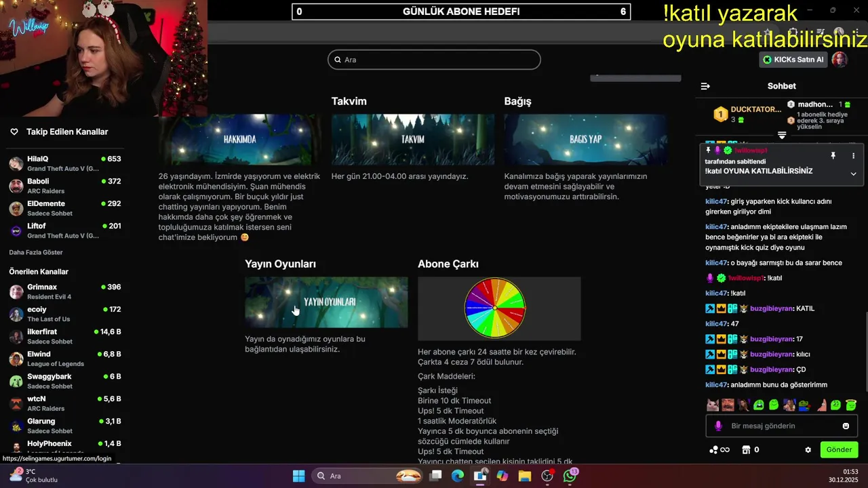Open Copilot from the taskbar
The height and width of the screenshot is (488, 868).
[502, 476]
